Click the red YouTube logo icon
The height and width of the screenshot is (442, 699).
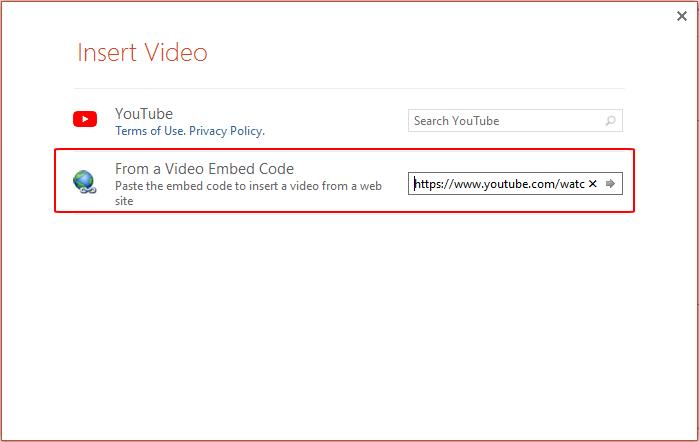(85, 119)
